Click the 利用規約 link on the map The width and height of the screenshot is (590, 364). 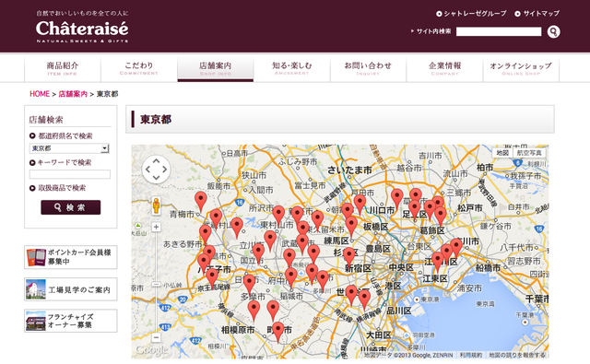coord(471,355)
